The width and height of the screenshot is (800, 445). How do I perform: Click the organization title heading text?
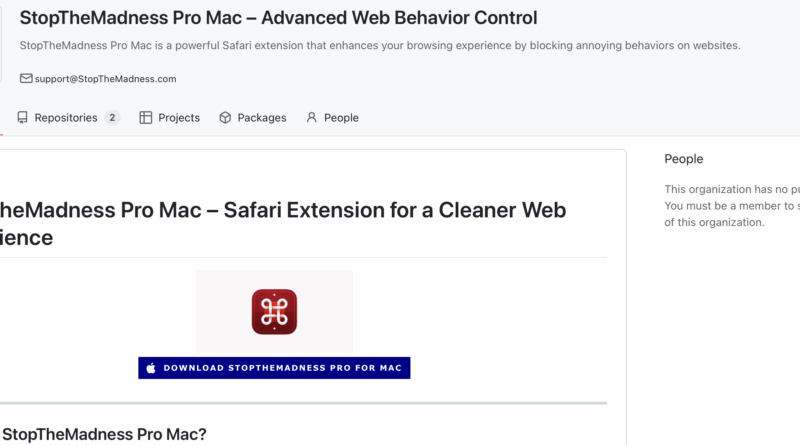click(x=279, y=18)
